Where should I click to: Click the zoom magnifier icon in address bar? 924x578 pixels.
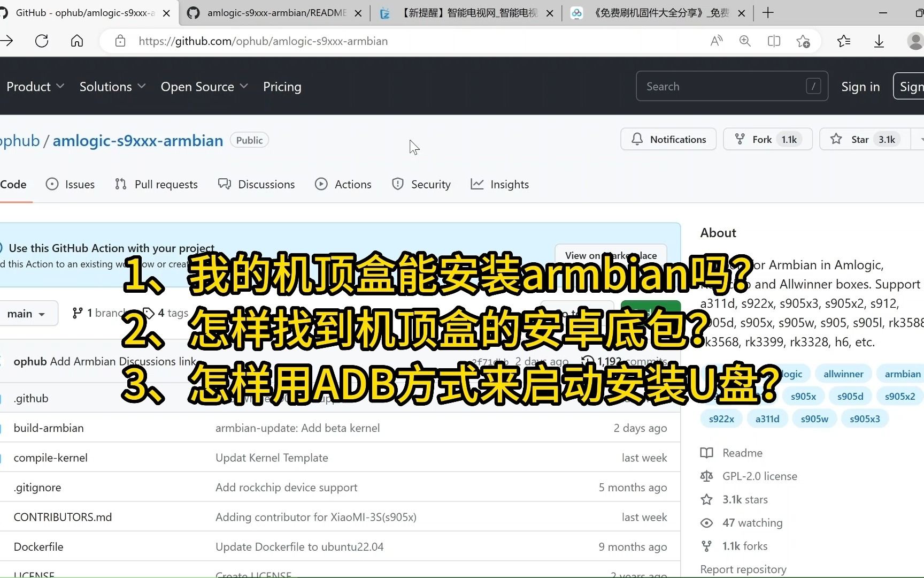click(745, 41)
